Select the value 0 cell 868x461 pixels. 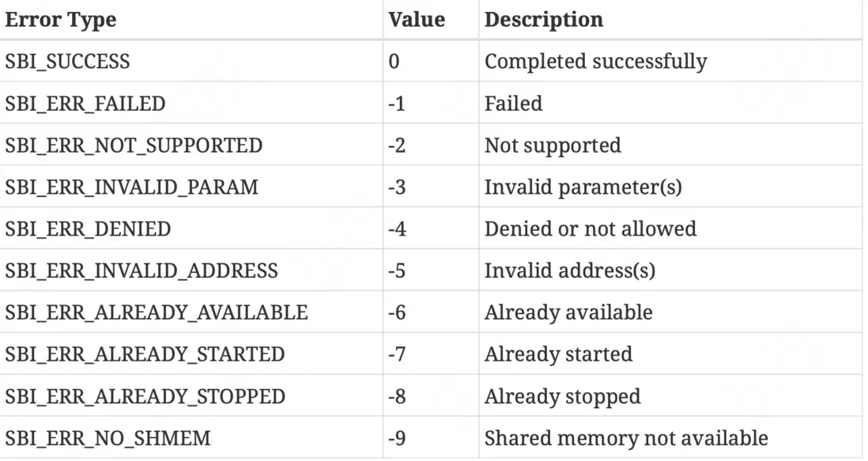394,62
